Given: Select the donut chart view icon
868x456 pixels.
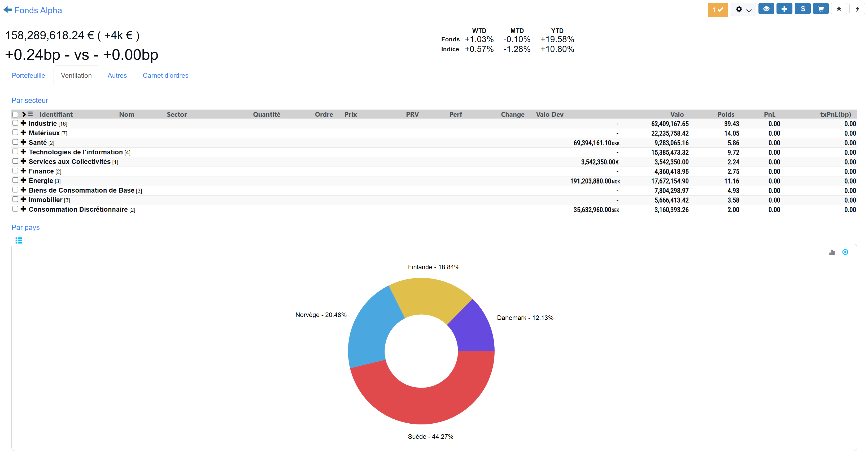Looking at the screenshot, I should point(845,252).
